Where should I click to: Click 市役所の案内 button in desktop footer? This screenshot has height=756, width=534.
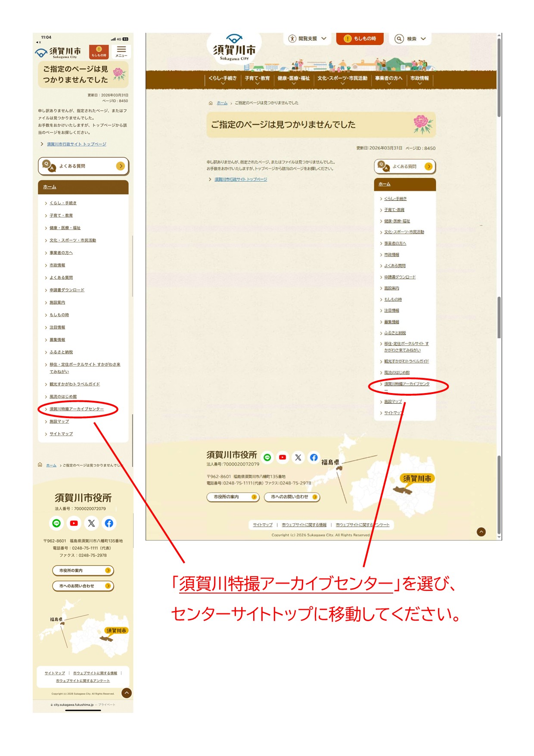point(233,497)
